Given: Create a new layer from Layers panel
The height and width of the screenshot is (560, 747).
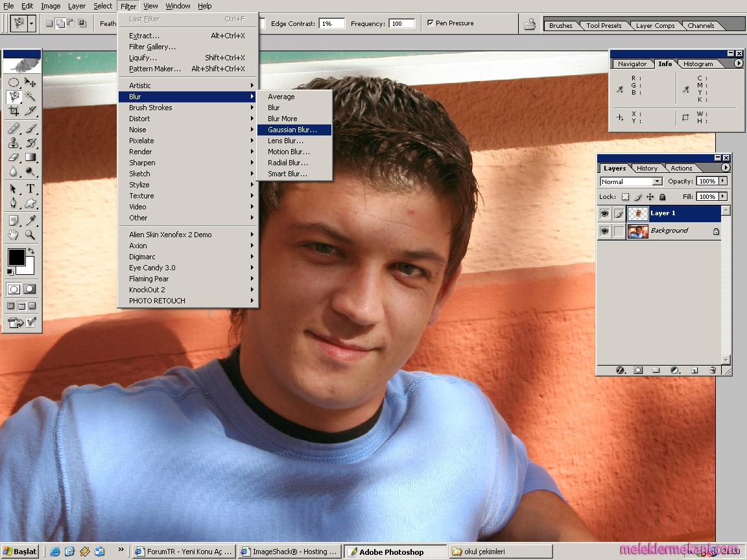Looking at the screenshot, I should (694, 370).
